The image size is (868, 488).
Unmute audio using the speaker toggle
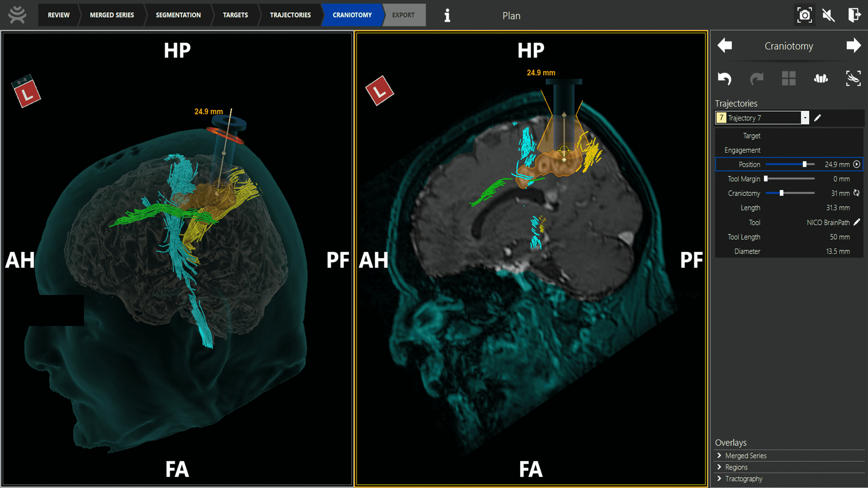(829, 15)
